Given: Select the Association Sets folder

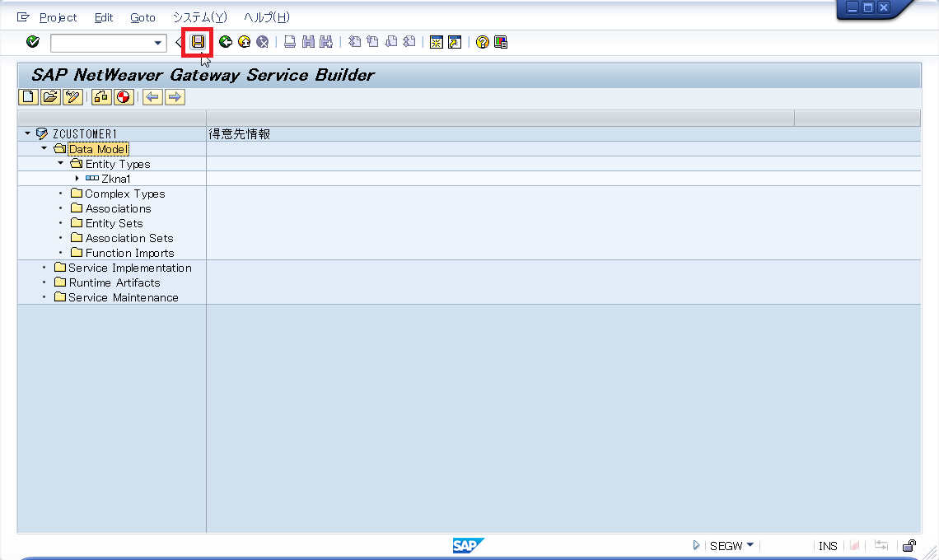Looking at the screenshot, I should coord(128,238).
